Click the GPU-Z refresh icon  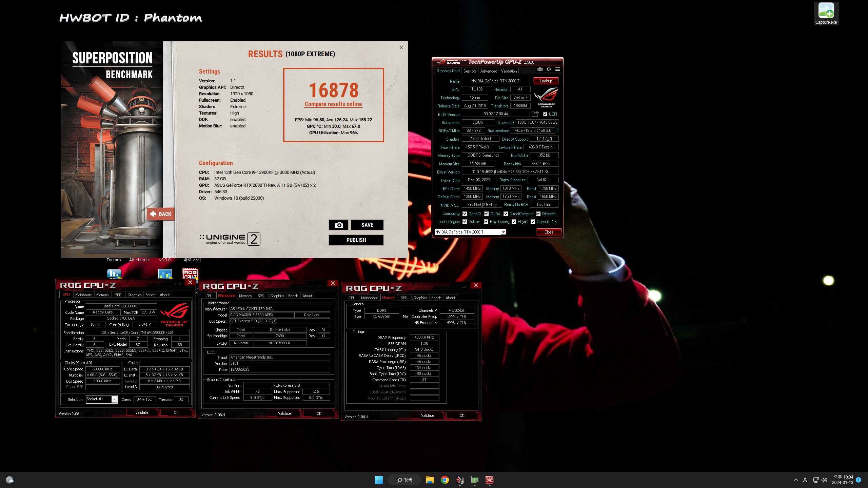click(x=549, y=69)
